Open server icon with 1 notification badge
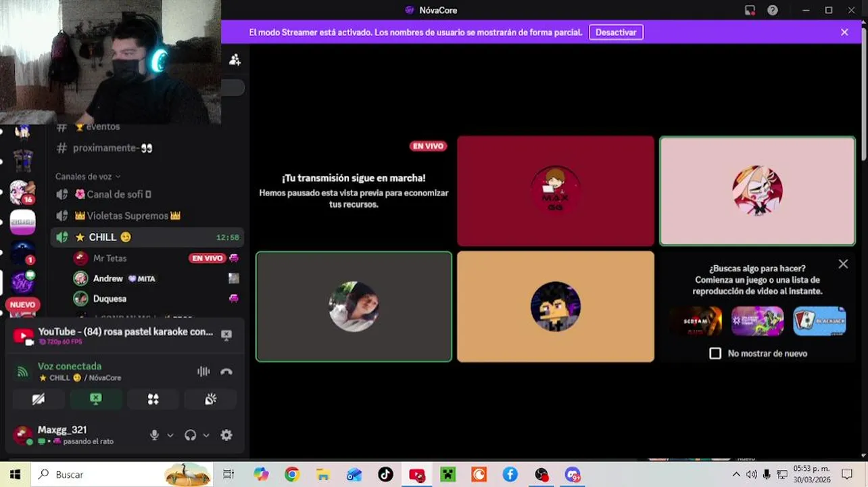Image resolution: width=868 pixels, height=487 pixels. click(22, 252)
